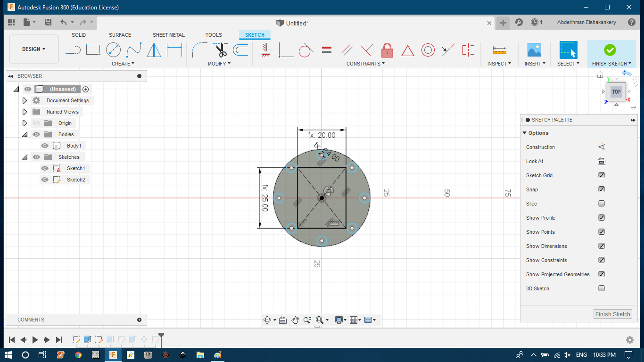Open the DESIGN workspace dropdown
Screen dimensions: 644x362
pyautogui.click(x=34, y=49)
